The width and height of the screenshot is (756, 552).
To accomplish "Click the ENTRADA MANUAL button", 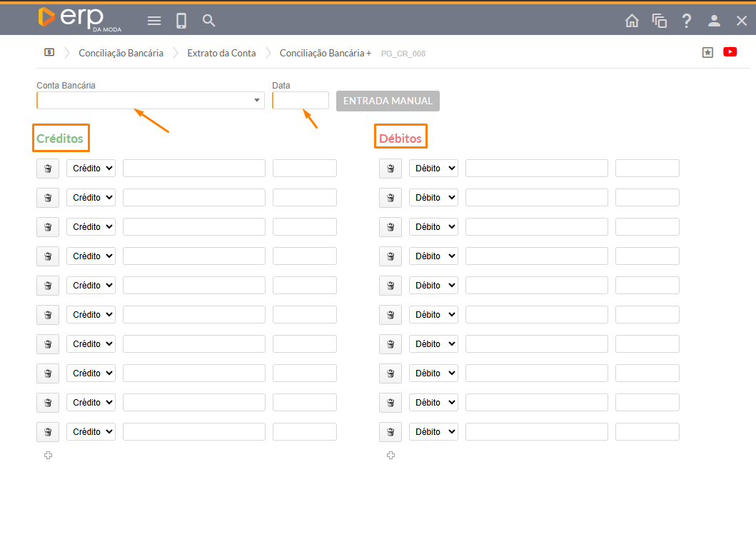I will click(x=388, y=101).
